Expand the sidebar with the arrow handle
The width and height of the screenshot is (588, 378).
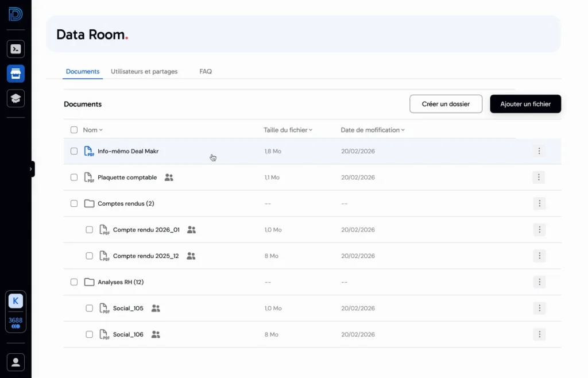tap(31, 169)
